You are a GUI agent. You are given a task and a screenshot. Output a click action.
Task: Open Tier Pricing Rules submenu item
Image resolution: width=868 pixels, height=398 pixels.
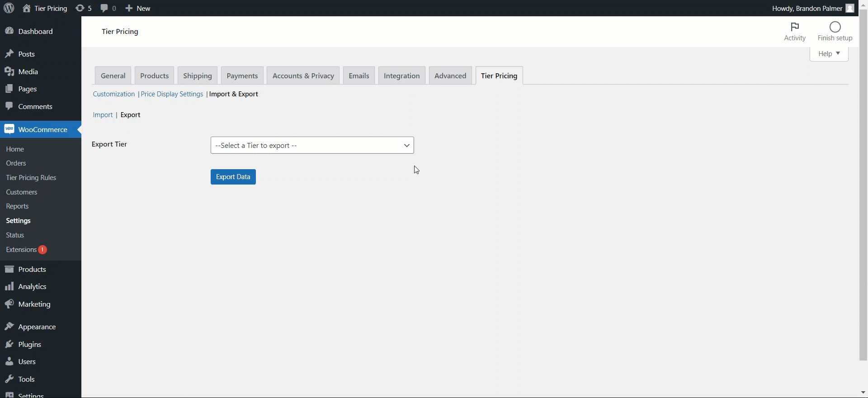[31, 178]
